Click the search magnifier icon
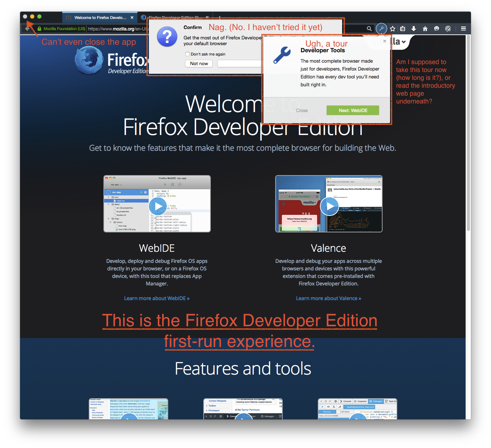 click(369, 28)
